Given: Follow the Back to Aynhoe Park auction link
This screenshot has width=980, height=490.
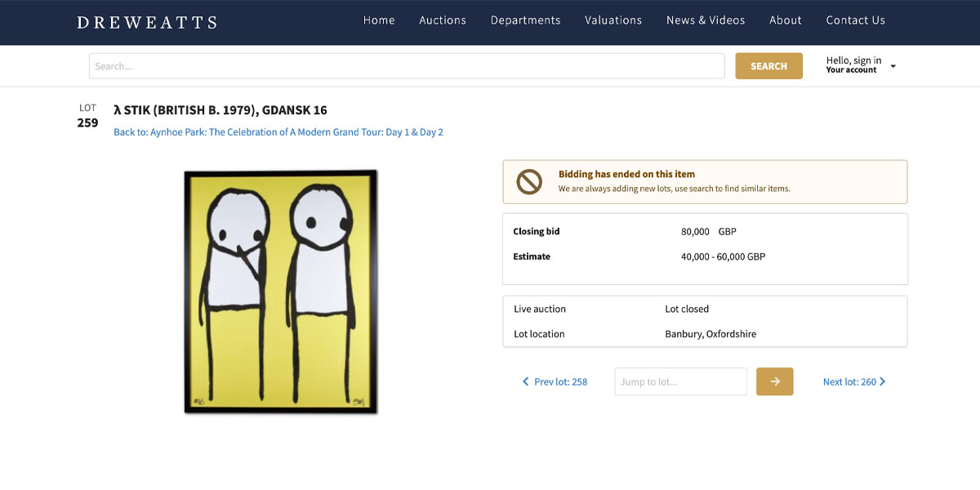Looking at the screenshot, I should (278, 132).
